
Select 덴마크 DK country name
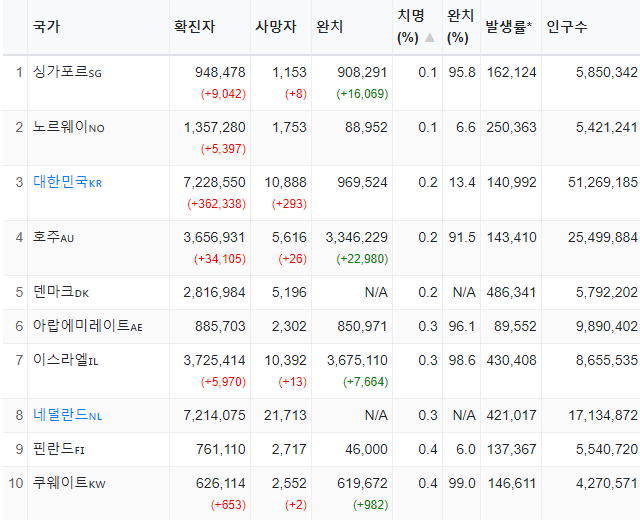(61, 292)
